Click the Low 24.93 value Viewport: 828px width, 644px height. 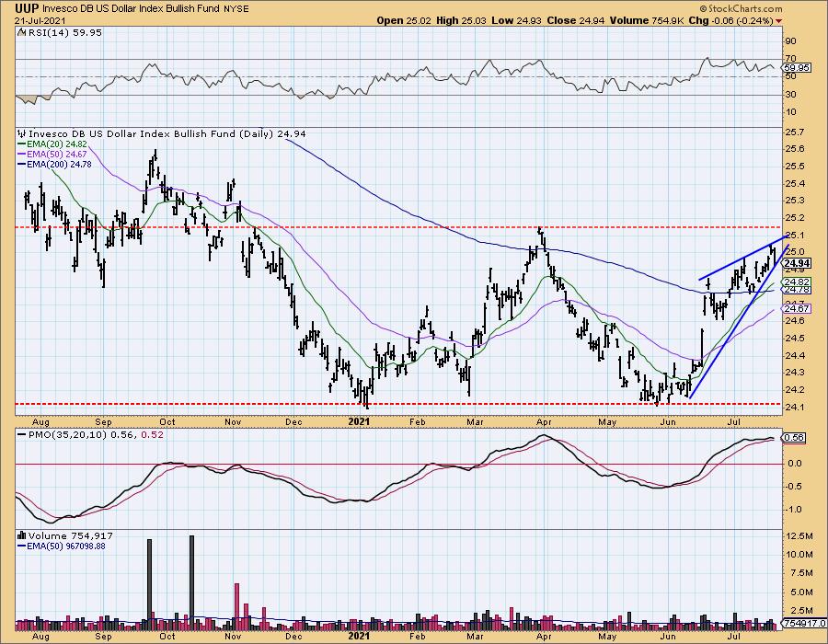point(516,20)
